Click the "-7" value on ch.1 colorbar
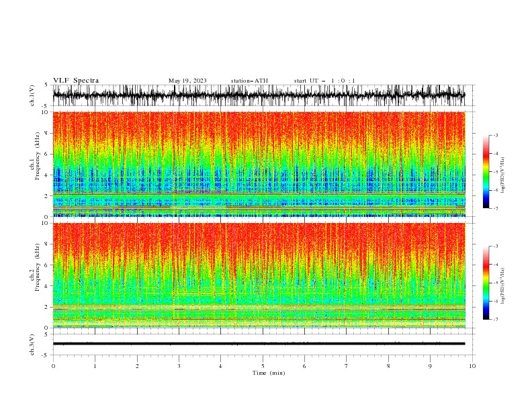 coord(495,209)
